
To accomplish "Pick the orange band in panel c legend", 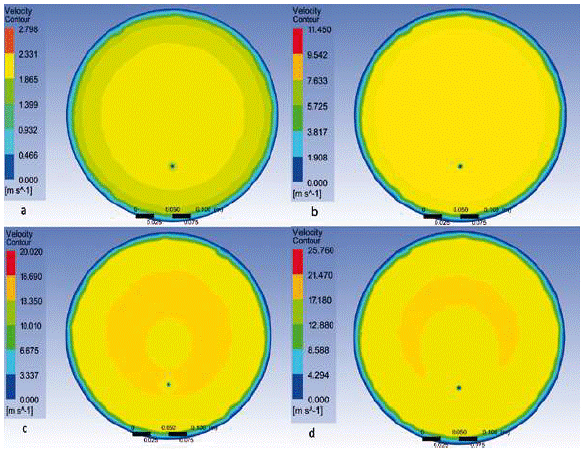I will [10, 288].
